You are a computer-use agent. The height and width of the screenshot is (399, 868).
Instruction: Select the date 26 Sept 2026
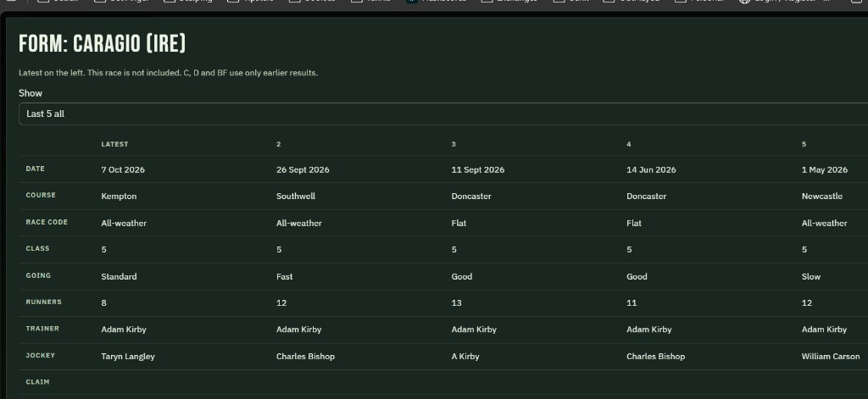(303, 170)
